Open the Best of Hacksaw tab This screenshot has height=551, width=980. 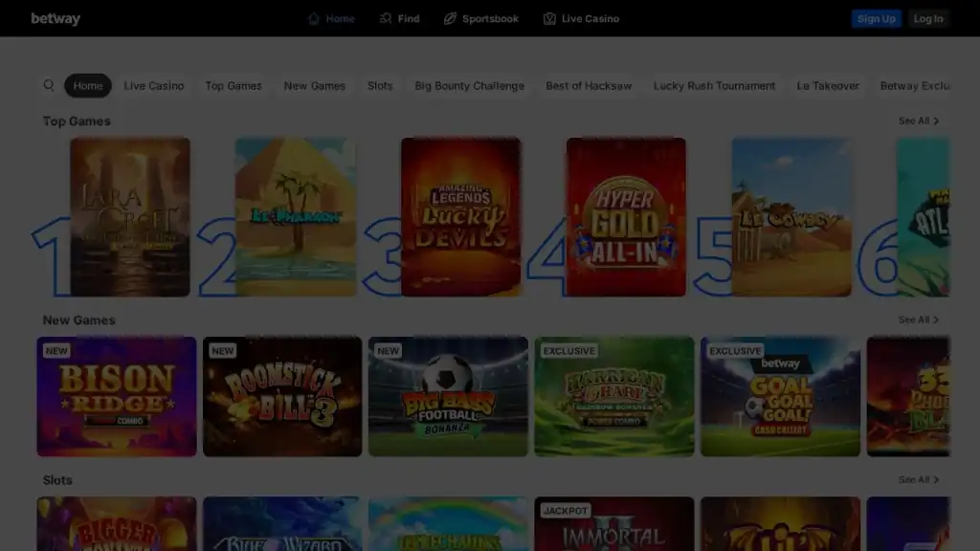(x=589, y=85)
